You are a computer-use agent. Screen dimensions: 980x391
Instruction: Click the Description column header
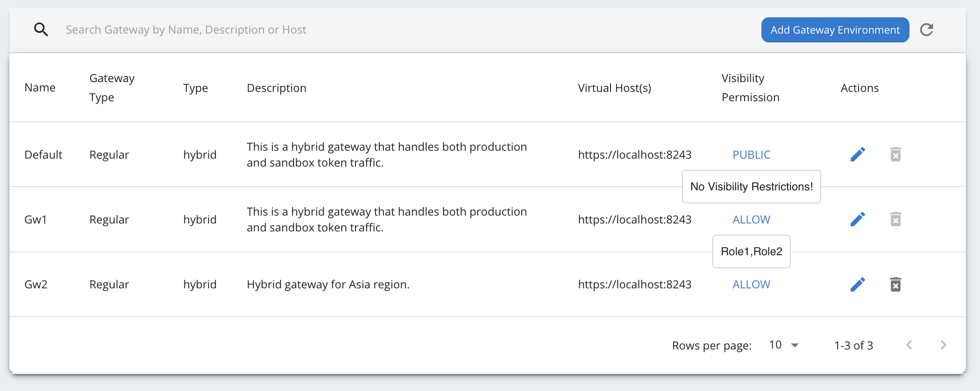[x=277, y=88]
